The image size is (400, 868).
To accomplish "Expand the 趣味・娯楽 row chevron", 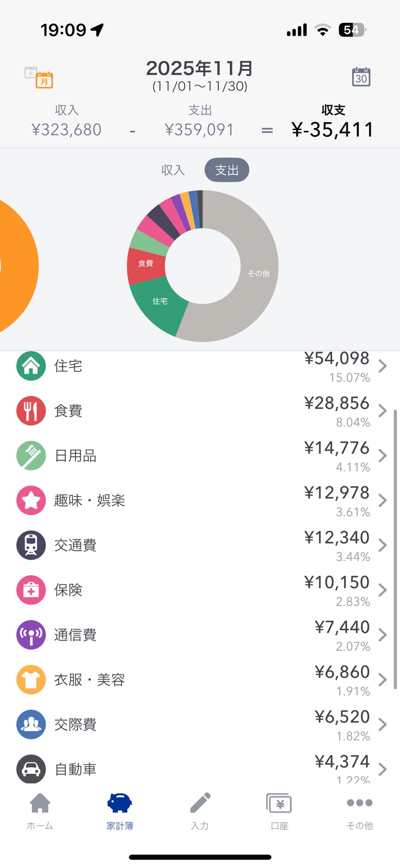I will tap(382, 500).
